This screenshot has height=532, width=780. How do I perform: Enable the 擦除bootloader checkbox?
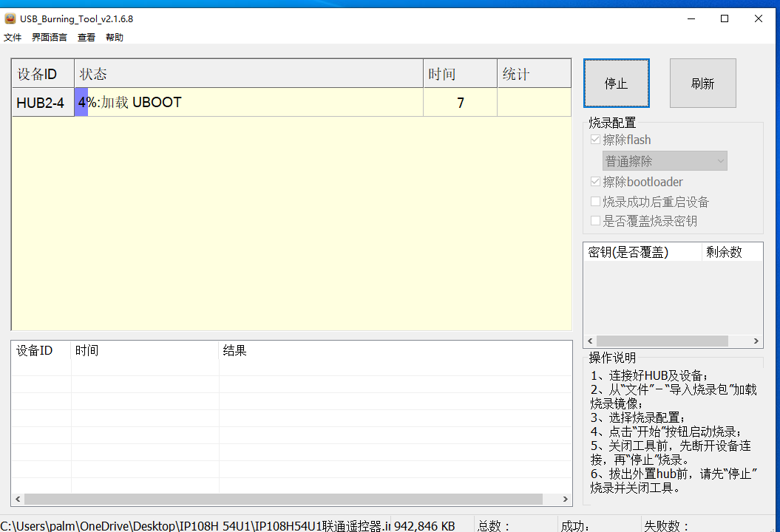click(x=595, y=181)
